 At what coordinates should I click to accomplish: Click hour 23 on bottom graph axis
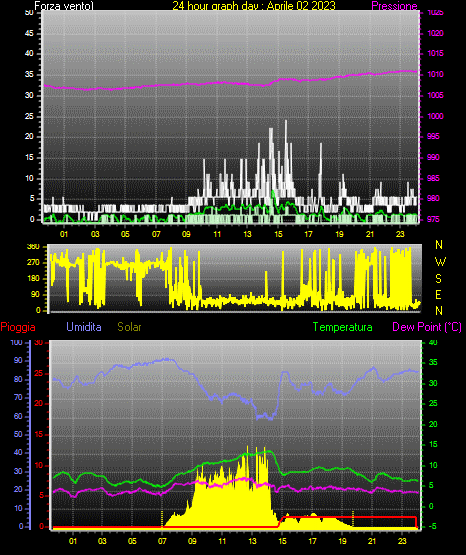pos(402,541)
